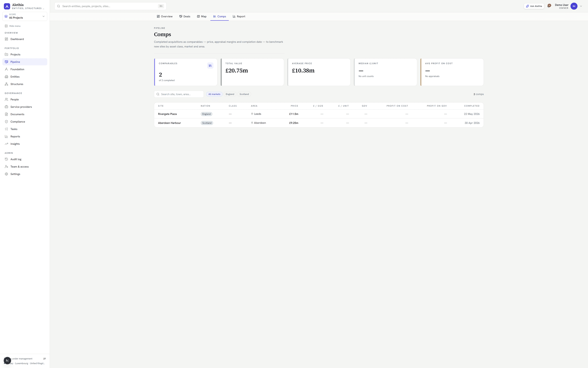The width and height of the screenshot is (588, 368).
Task: Click the Median £/Unit card
Action: [x=385, y=72]
